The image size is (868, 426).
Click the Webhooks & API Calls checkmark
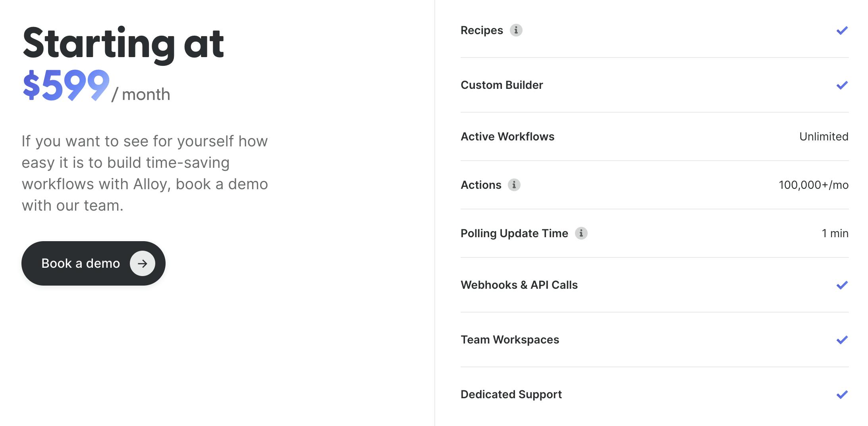(x=842, y=285)
